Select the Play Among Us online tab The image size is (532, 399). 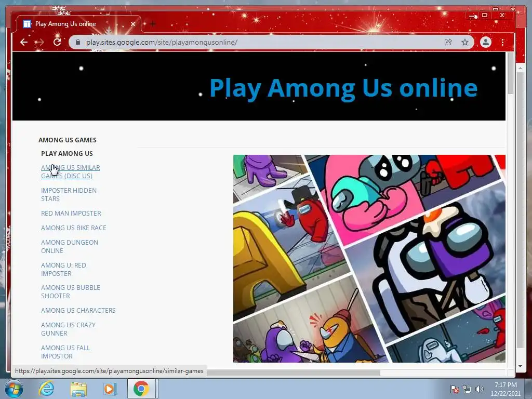click(78, 24)
